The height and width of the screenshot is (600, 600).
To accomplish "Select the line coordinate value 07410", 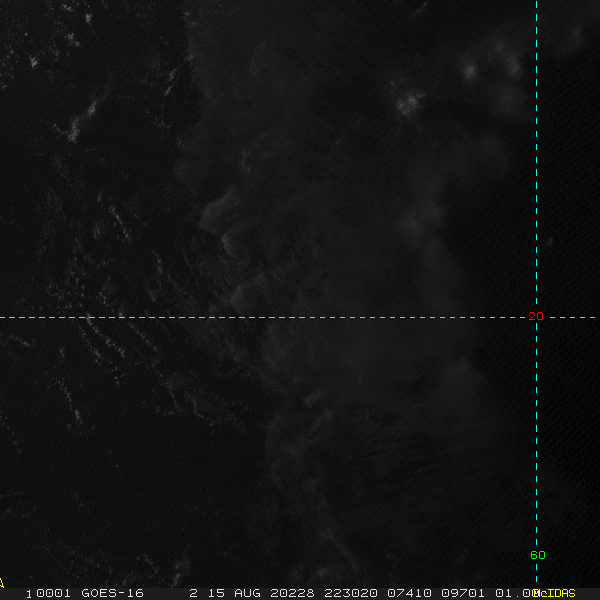I will [409, 593].
